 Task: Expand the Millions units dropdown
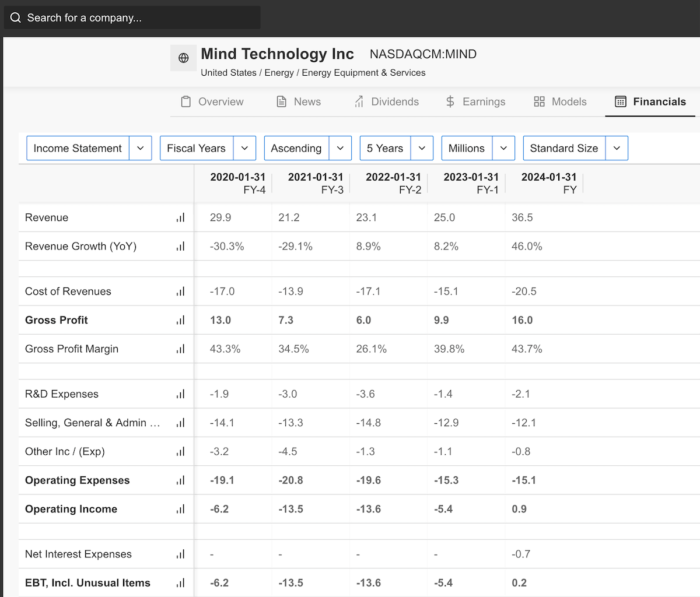coord(478,148)
